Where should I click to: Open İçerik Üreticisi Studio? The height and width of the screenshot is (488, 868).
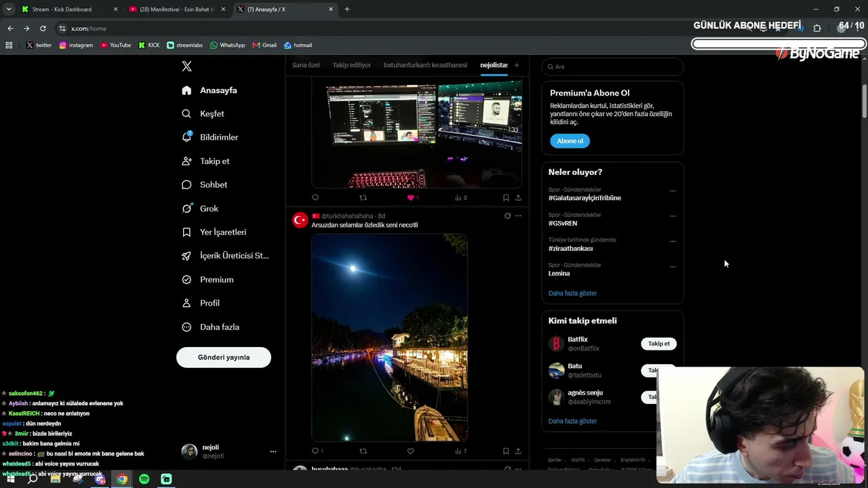click(x=225, y=256)
